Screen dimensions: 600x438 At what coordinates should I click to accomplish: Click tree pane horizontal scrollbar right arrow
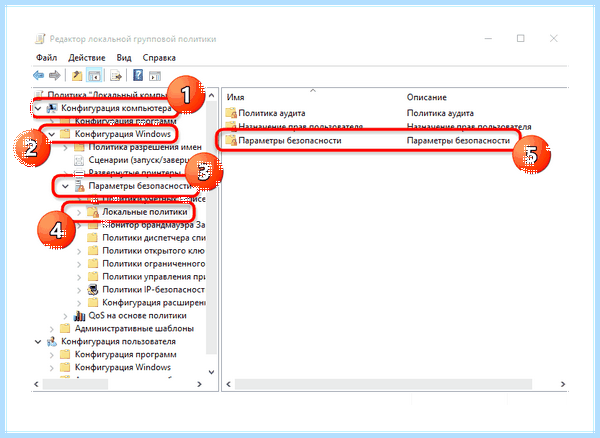(x=199, y=384)
